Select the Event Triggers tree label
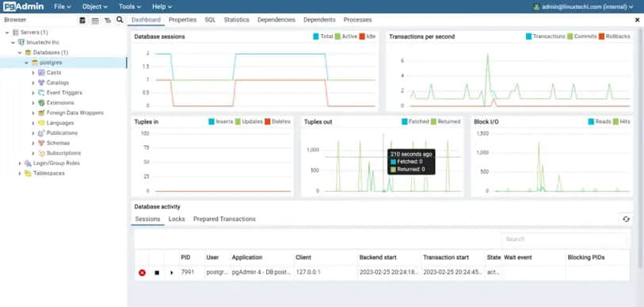The width and height of the screenshot is (644, 307). 64,93
